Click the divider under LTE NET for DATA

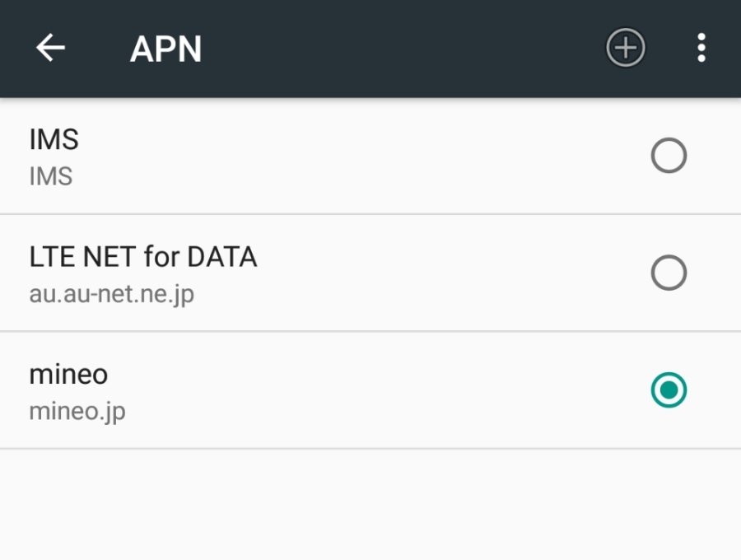370,332
